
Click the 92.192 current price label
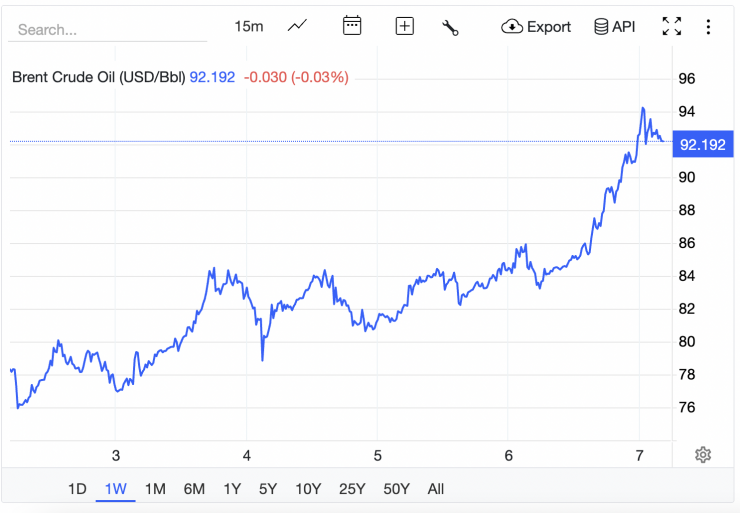(702, 144)
